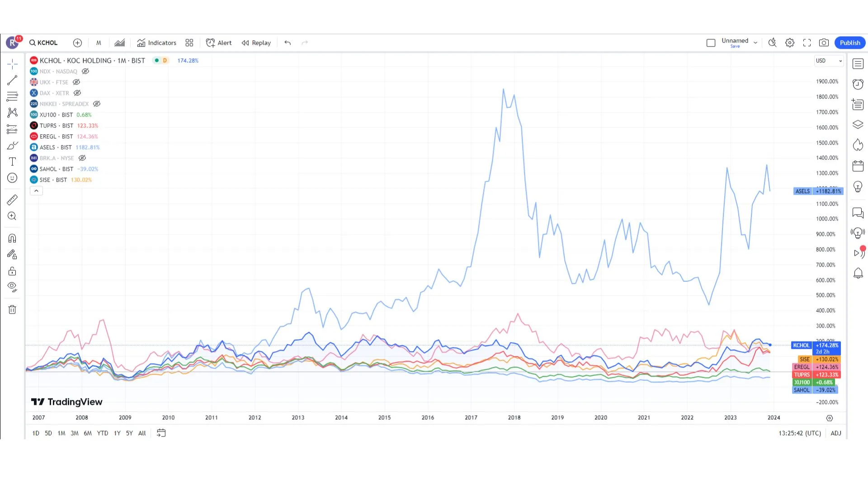
Task: Select the trend line drawing tool
Action: click(12, 80)
